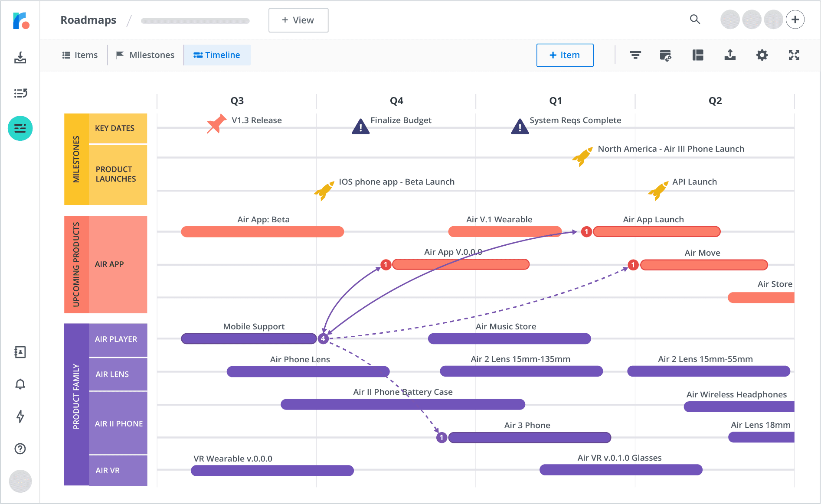Enter fullscreen with the expand icon
This screenshot has width=821, height=504.
pyautogui.click(x=794, y=55)
